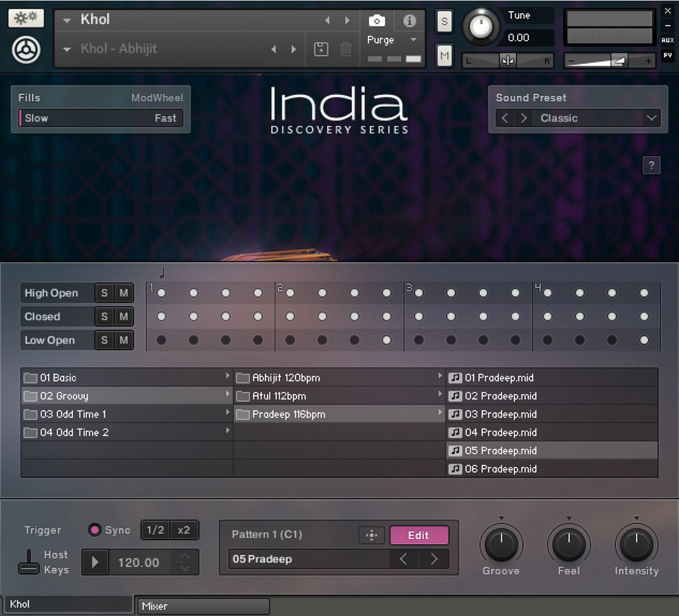
Task: Adjust the Groove knob
Action: (x=501, y=544)
